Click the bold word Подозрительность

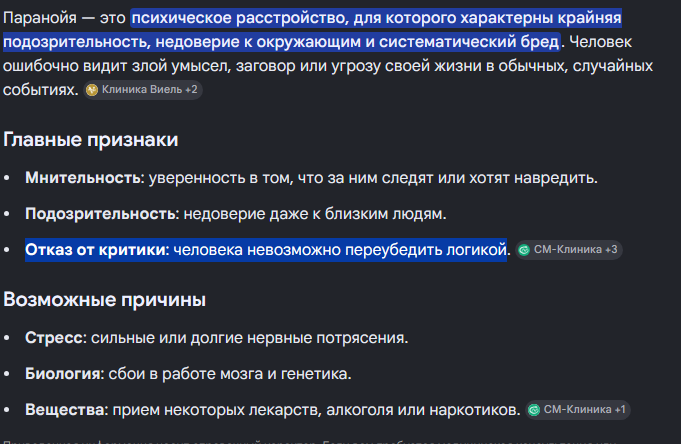tap(100, 214)
